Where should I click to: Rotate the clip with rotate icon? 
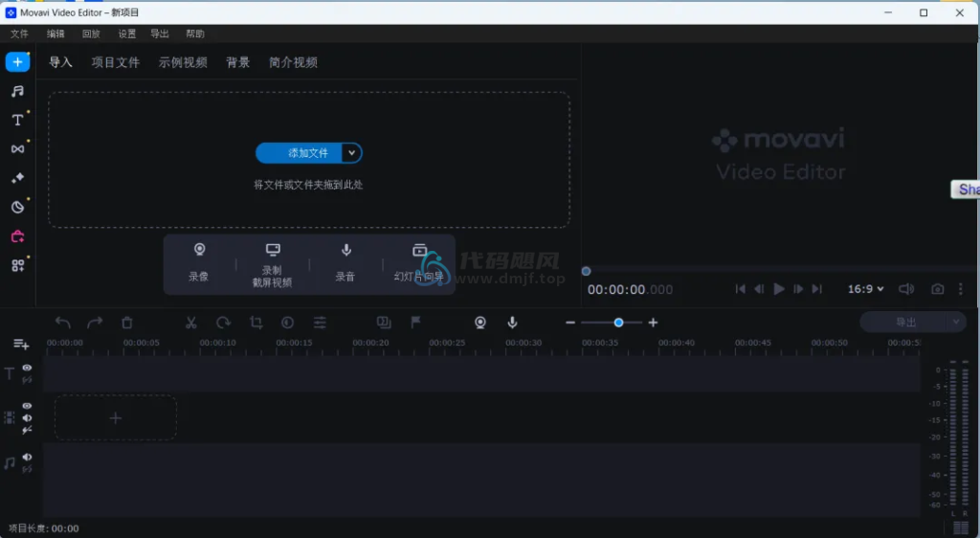pyautogui.click(x=223, y=323)
